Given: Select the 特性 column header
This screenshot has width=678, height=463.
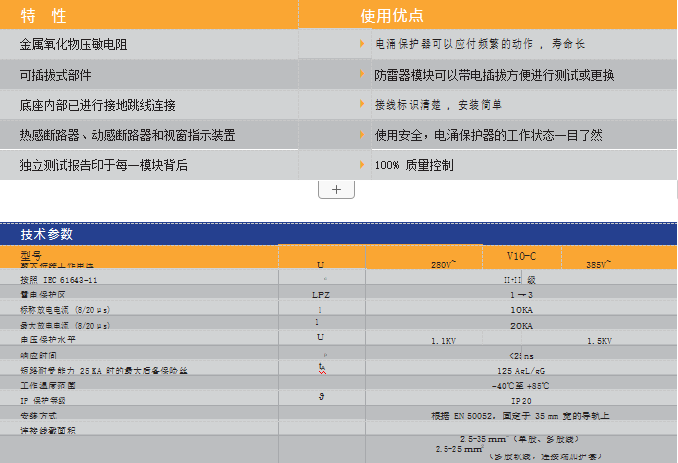Looking at the screenshot, I should pos(44,15).
